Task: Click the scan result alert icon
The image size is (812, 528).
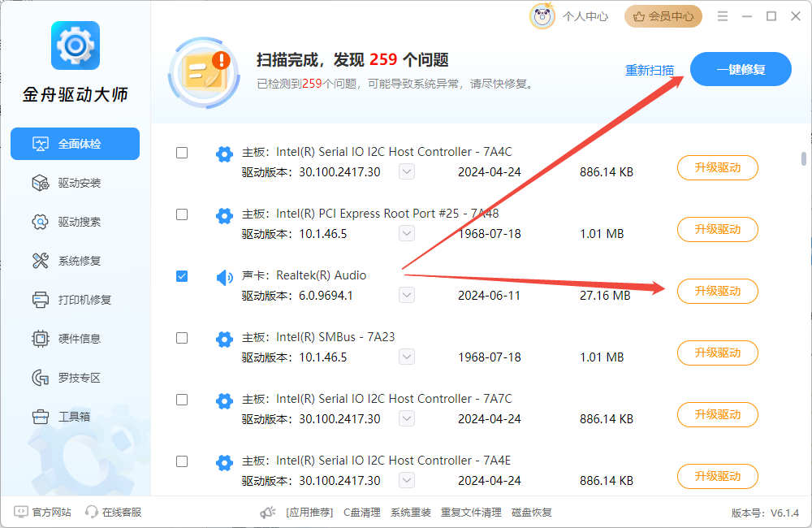Action: click(x=205, y=72)
